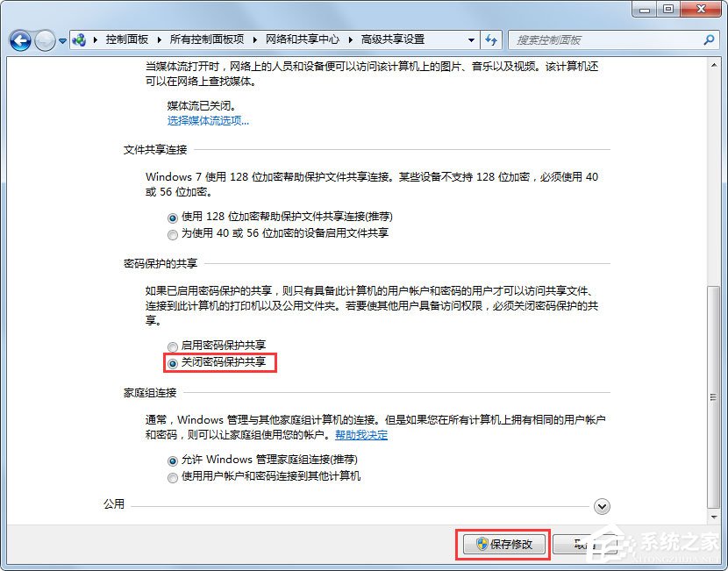This screenshot has width=728, height=571.
Task: Click the network icon in the address bar
Action: [x=80, y=39]
